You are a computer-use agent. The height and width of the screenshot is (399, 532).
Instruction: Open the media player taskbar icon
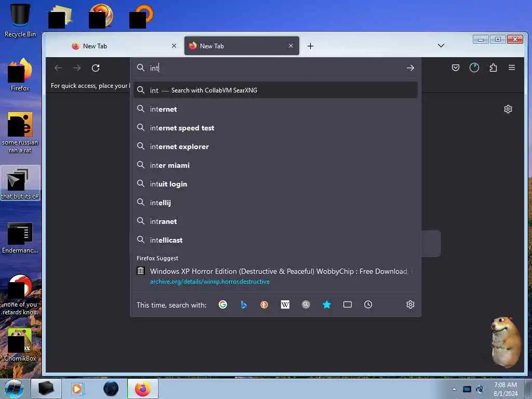(77, 389)
